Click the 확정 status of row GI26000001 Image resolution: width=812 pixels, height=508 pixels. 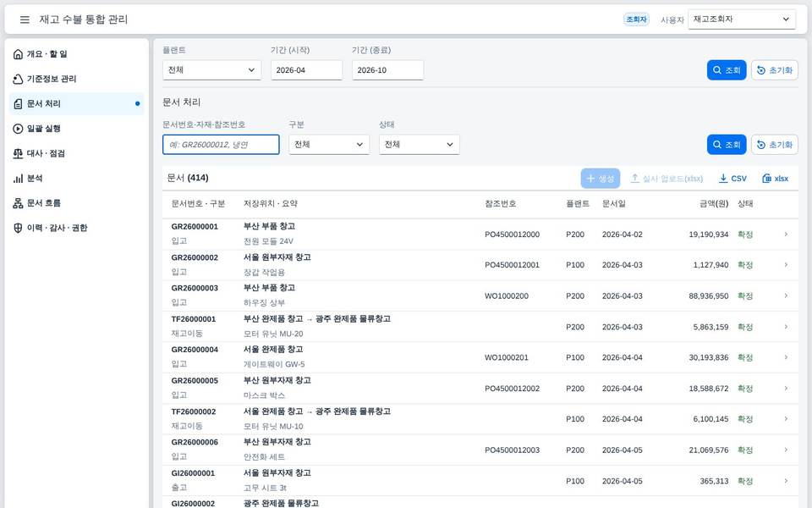[x=745, y=481]
